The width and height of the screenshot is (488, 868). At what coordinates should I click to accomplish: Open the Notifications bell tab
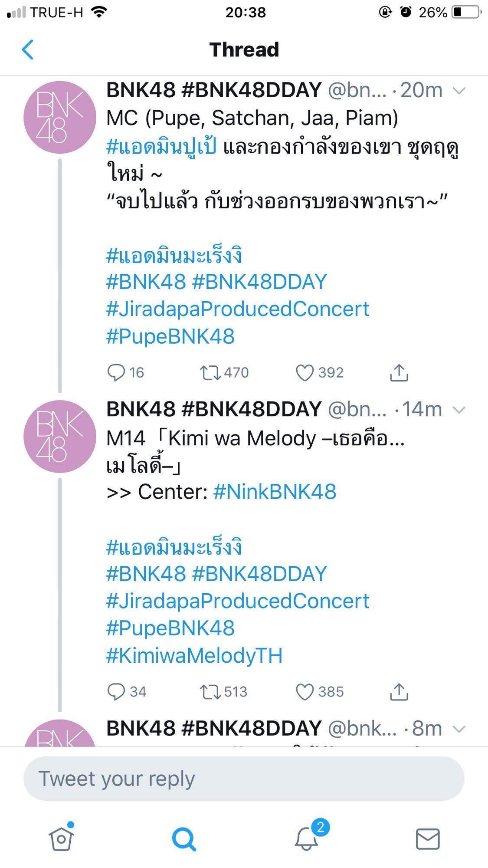point(306,838)
